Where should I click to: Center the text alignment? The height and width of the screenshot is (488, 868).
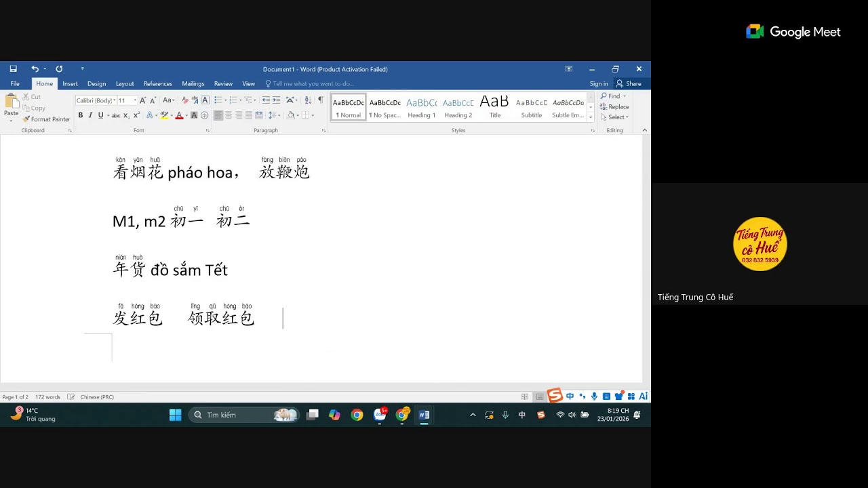pos(229,115)
